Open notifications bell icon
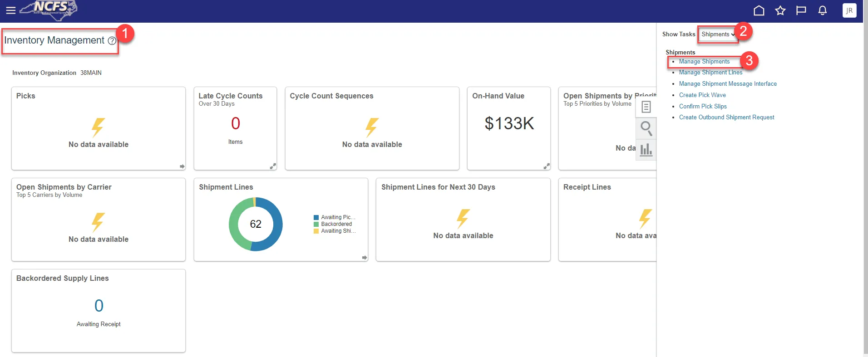Screen dimensions: 868x357 [822, 10]
